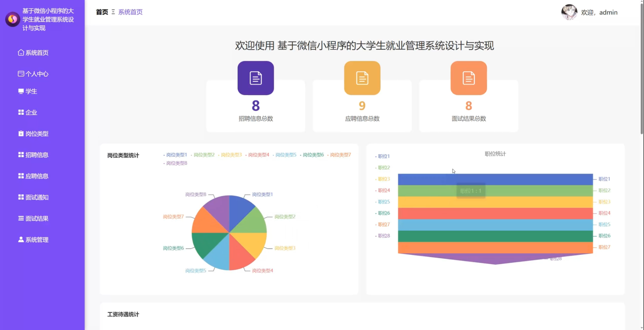Click the dark green 职位6 funnel band

(x=495, y=236)
